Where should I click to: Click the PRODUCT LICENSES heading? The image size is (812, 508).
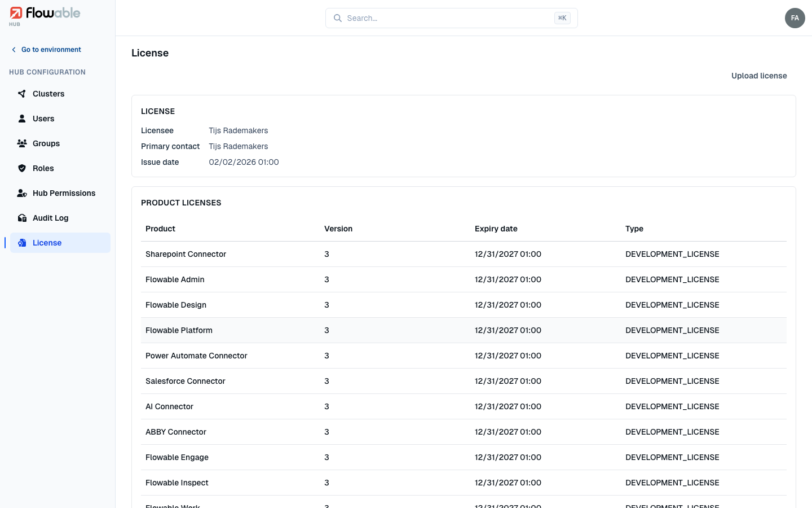tap(181, 203)
